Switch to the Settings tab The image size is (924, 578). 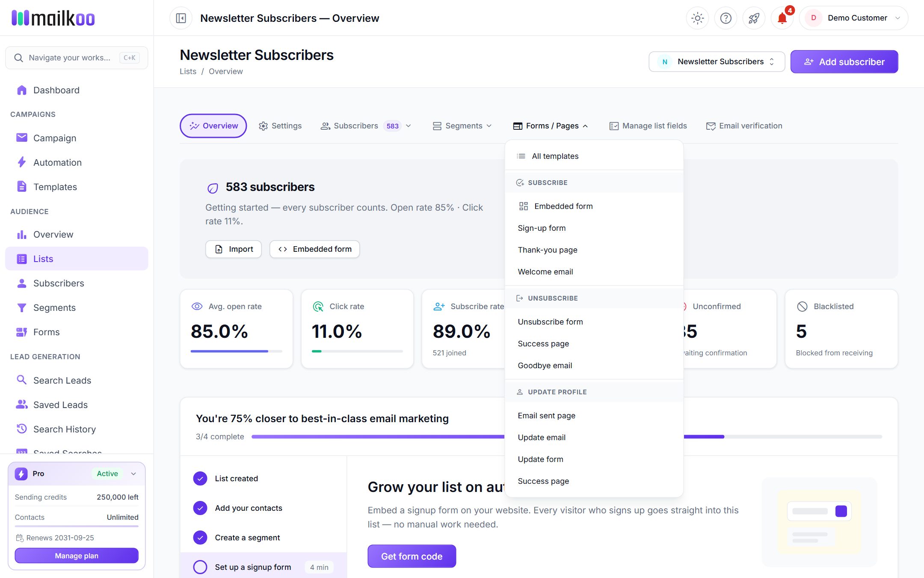click(x=280, y=126)
